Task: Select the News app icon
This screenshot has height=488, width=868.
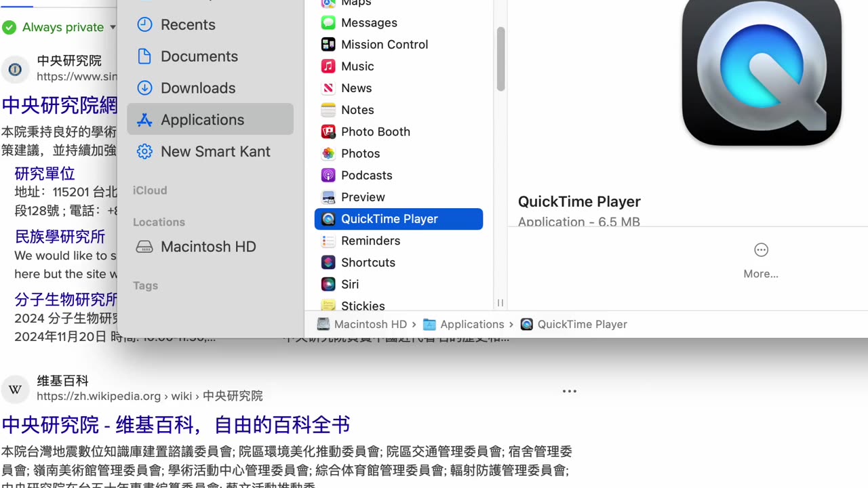Action: point(328,88)
